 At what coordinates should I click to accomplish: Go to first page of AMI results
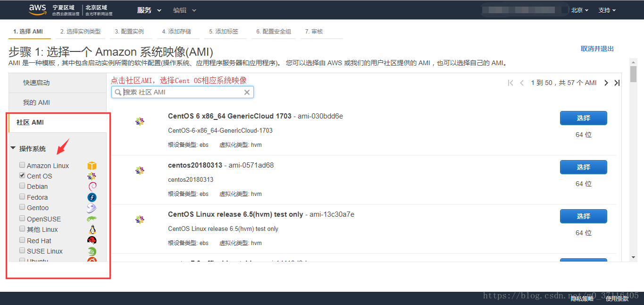tap(510, 83)
